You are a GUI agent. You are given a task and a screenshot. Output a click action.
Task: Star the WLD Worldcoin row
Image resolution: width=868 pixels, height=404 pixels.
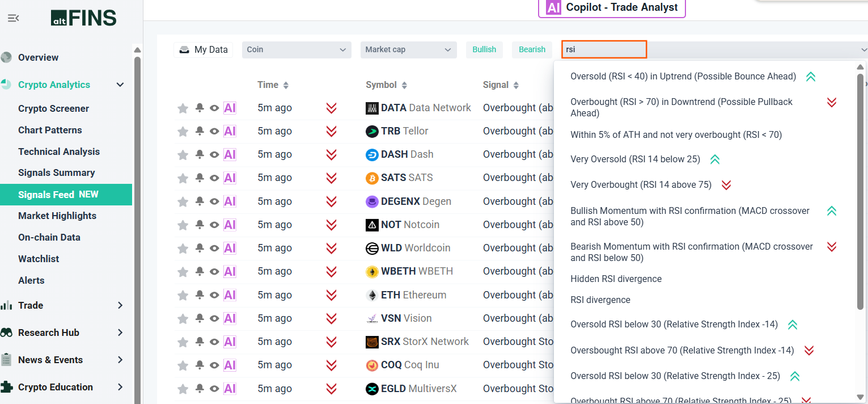pyautogui.click(x=183, y=249)
